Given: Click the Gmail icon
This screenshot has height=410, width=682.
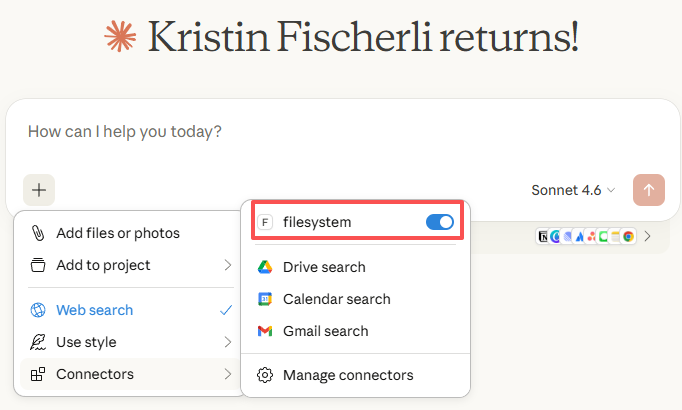Looking at the screenshot, I should 265,331.
